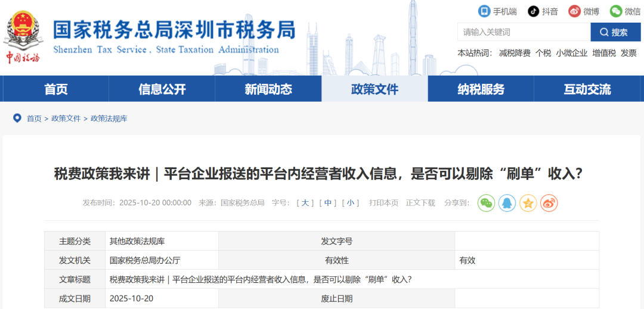
Task: Click 打印本页 to print page
Action: 383,203
